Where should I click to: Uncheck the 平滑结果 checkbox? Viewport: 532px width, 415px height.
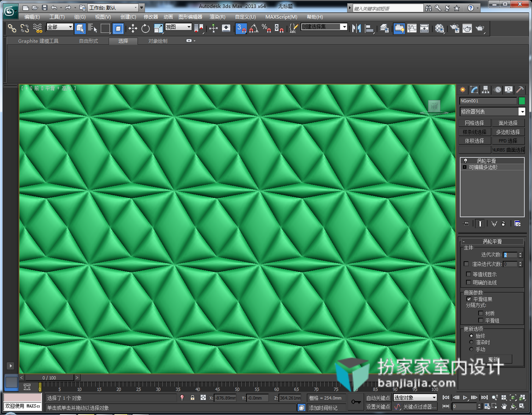469,299
